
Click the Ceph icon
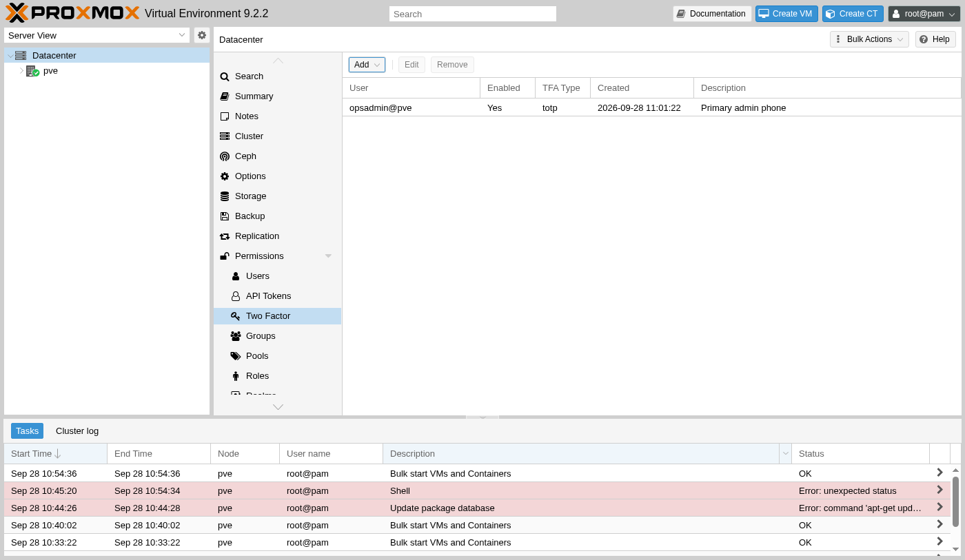click(x=225, y=156)
